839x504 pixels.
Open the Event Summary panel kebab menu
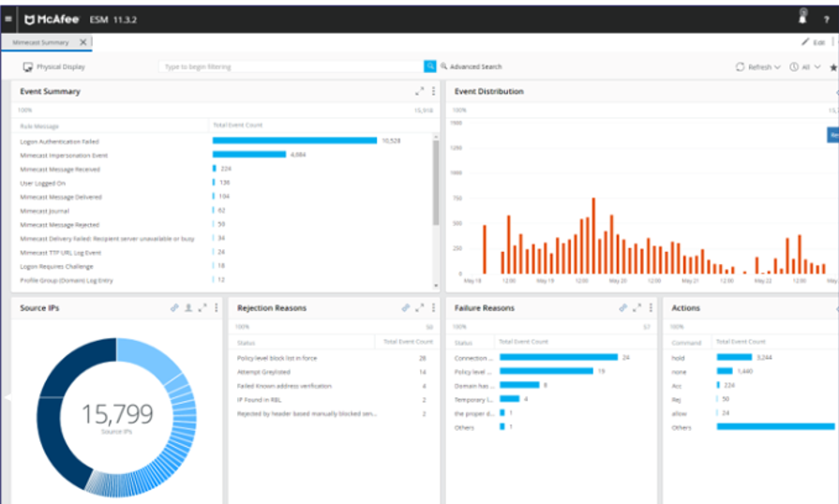(433, 92)
